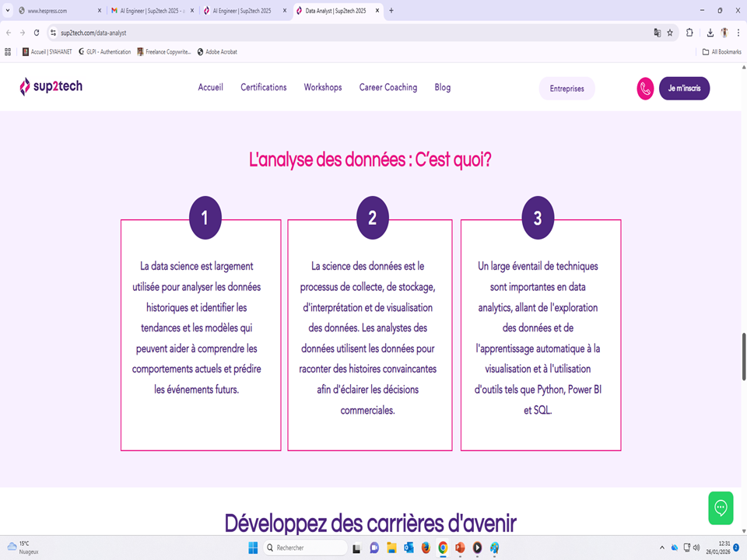Open the Apps grid in bookmarks bar
The image size is (747, 560).
[8, 52]
